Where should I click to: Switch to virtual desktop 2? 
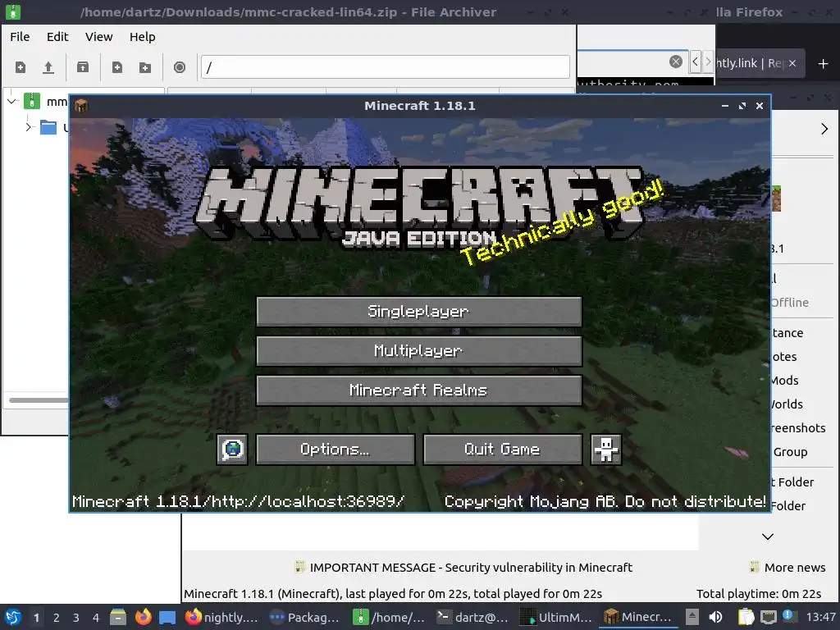[57, 617]
